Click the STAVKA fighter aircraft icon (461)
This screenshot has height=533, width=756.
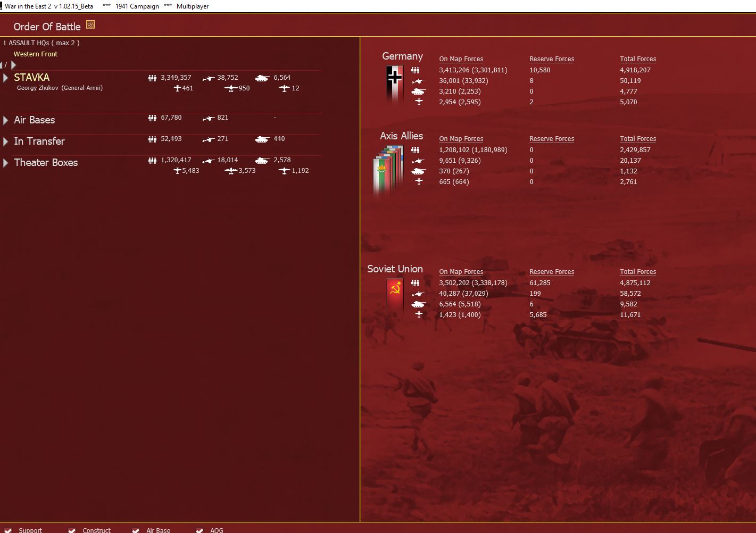click(x=178, y=88)
